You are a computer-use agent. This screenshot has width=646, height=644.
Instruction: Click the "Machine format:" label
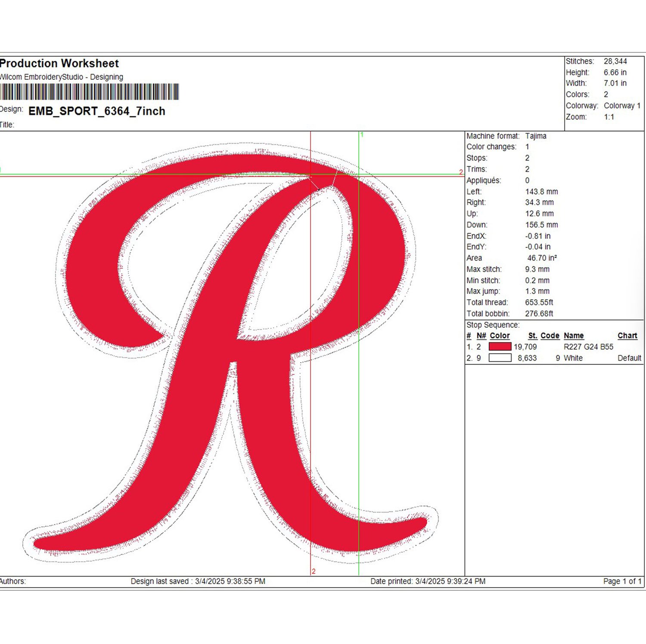pos(493,136)
